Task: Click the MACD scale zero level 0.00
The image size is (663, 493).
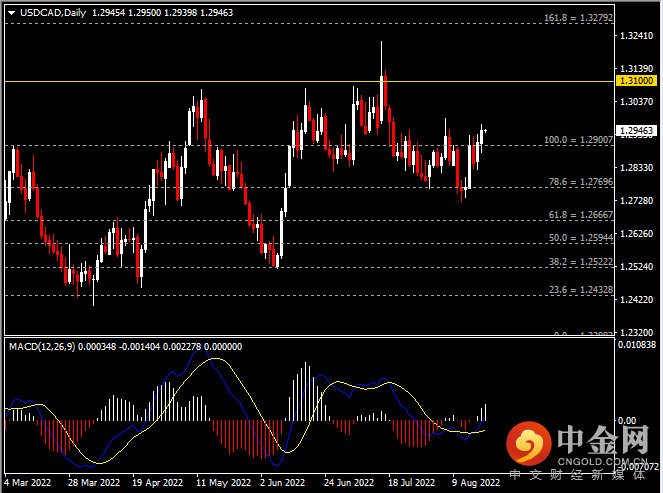Action: coord(627,421)
